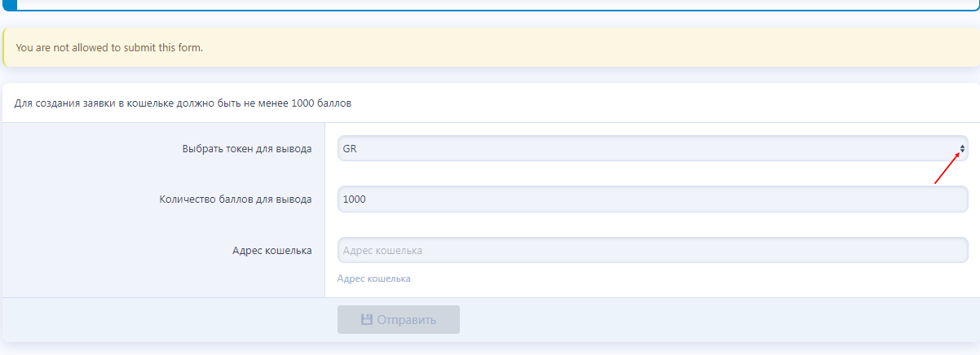Click the 1000 value in points field
This screenshot has width=980, height=355.
tap(355, 199)
